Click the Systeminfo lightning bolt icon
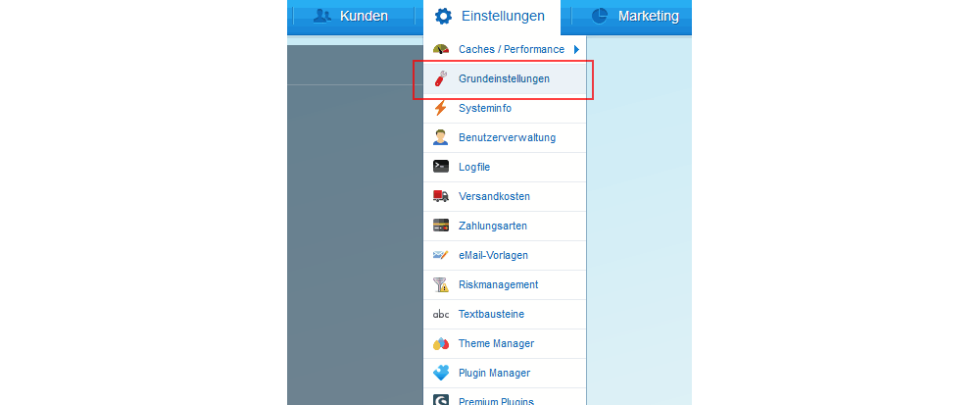This screenshot has height=405, width=980. point(441,108)
